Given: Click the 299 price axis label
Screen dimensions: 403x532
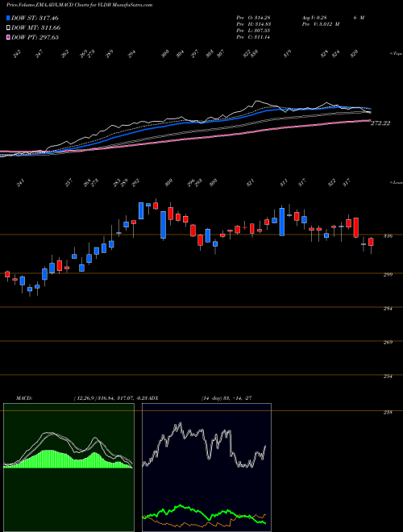Looking at the screenshot, I should 388,275.
